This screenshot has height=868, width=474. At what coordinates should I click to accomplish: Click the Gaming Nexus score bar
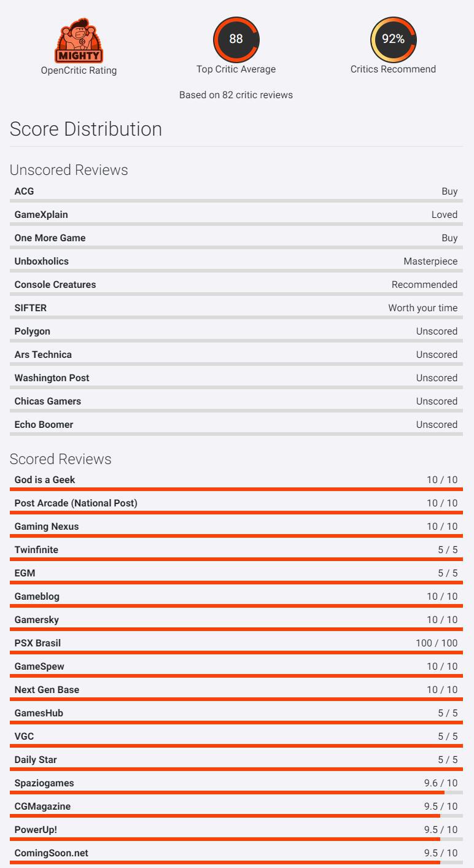point(236,536)
